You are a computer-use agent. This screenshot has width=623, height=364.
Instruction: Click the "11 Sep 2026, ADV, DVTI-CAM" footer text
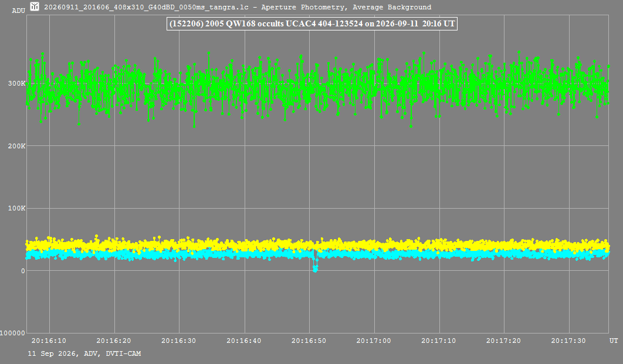84,353
